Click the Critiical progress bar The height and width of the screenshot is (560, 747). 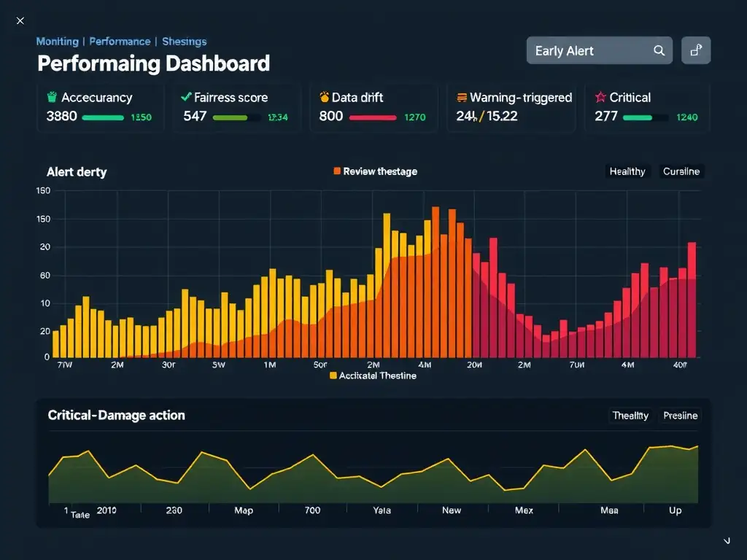646,117
